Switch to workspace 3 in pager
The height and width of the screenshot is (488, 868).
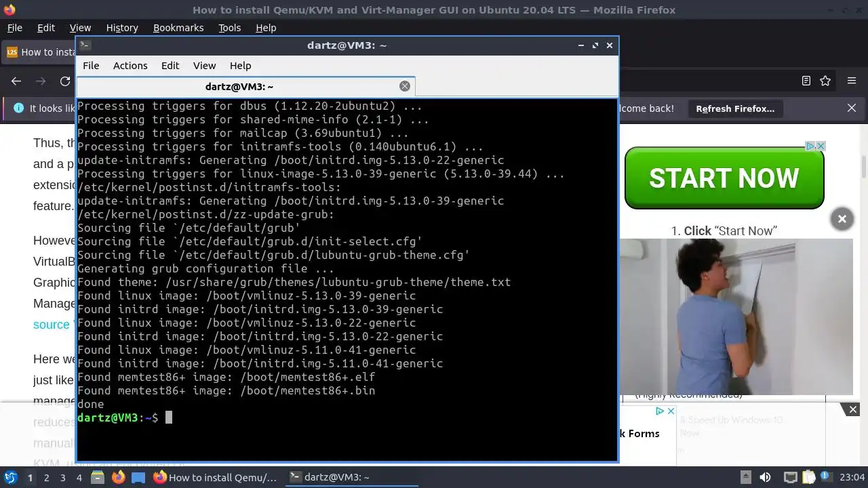tap(62, 477)
